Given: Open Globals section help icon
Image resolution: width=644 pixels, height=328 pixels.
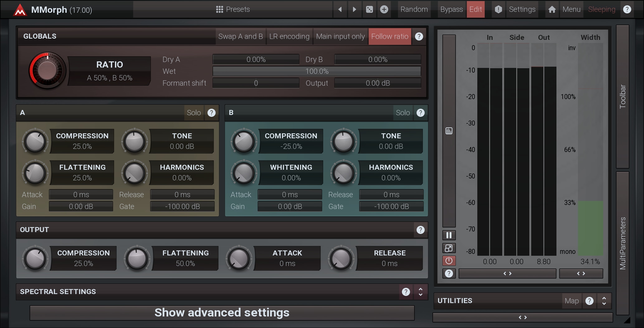Looking at the screenshot, I should tap(419, 36).
